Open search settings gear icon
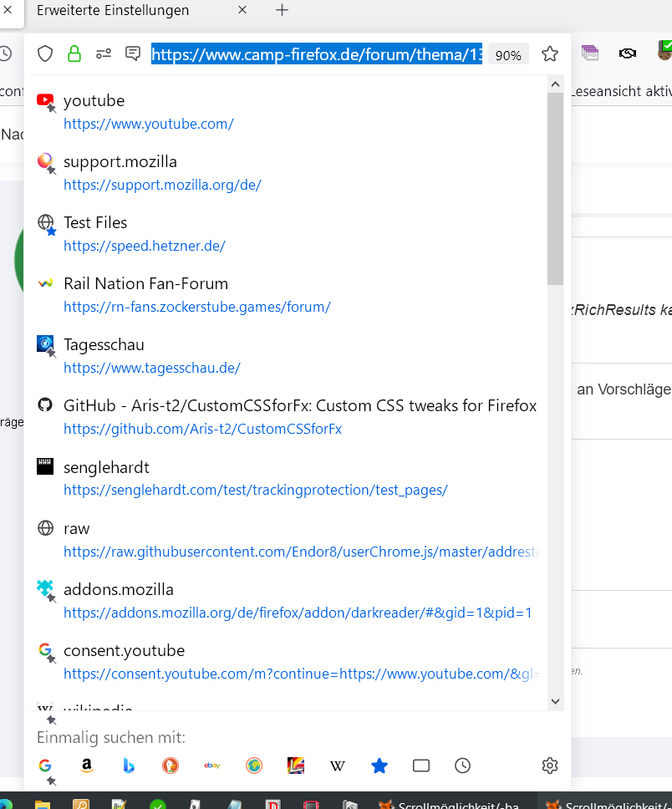This screenshot has width=672, height=809. [549, 766]
